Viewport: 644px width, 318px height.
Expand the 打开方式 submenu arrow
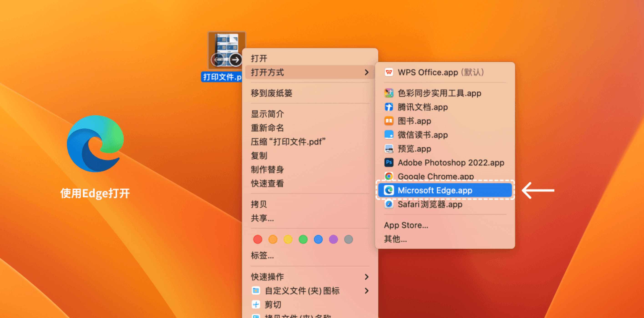pos(367,72)
